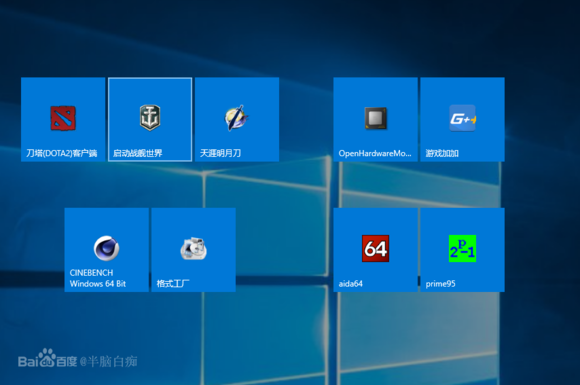Click the @半脑白痴 watermark text

108,361
